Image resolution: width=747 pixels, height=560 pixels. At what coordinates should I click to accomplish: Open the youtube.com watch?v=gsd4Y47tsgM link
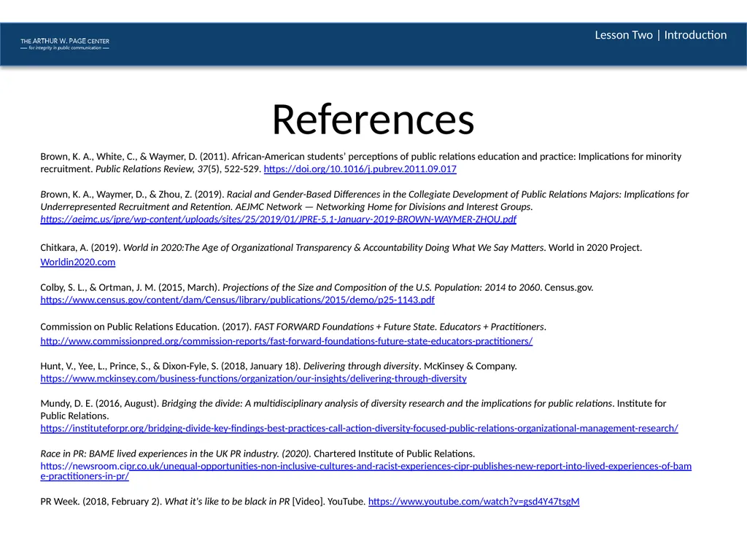(474, 502)
